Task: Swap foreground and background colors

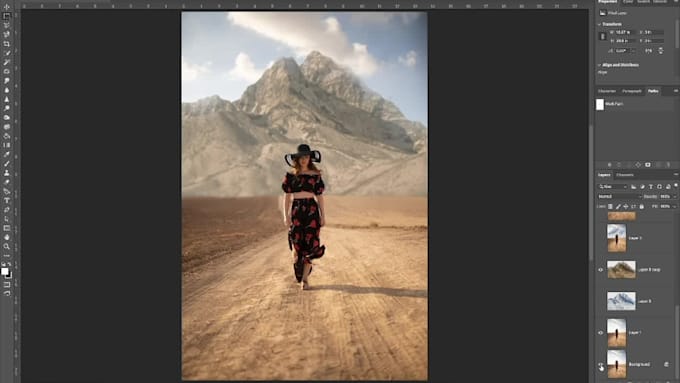Action: click(10, 264)
